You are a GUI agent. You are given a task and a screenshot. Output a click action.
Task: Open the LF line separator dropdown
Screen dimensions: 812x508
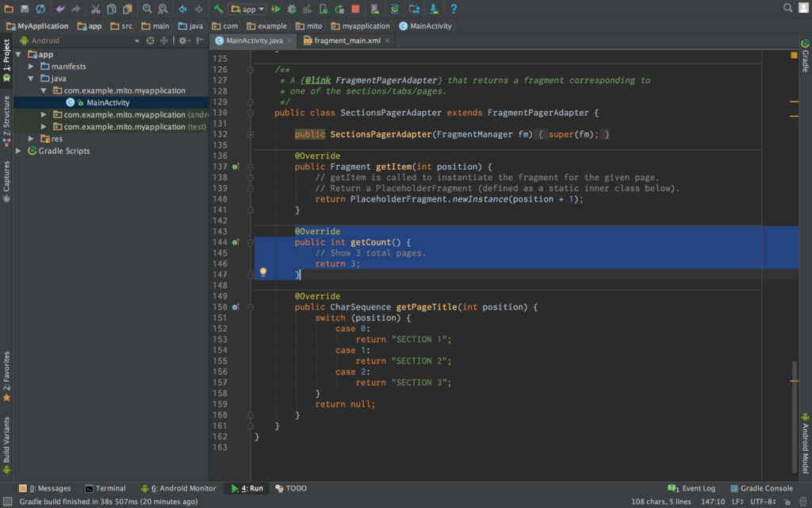pos(738,502)
